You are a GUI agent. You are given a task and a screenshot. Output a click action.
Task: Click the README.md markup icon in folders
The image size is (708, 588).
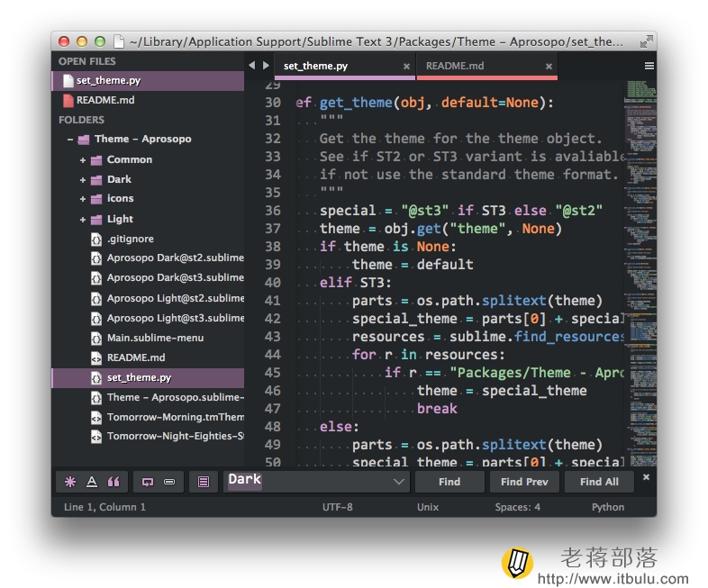point(96,358)
